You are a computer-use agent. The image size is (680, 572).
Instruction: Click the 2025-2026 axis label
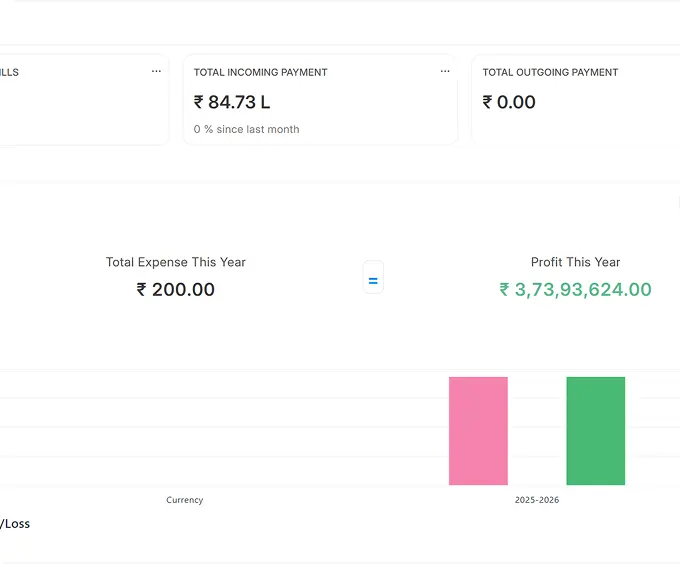(x=537, y=500)
